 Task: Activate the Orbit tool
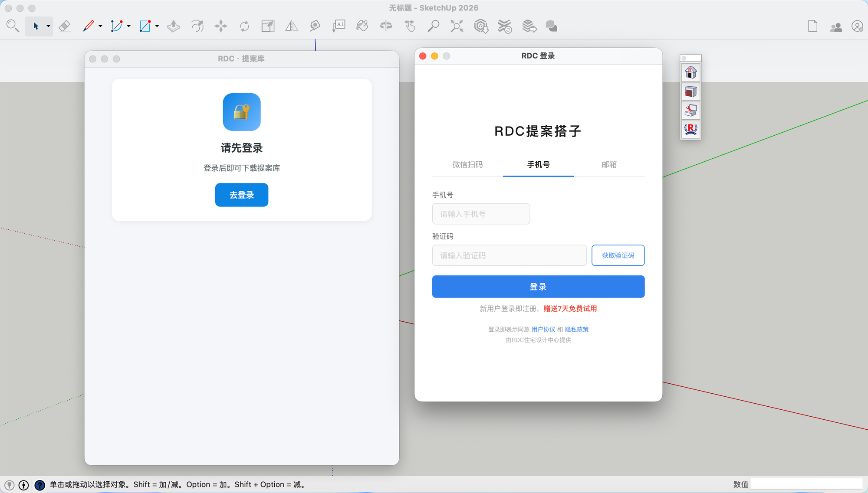click(x=386, y=26)
